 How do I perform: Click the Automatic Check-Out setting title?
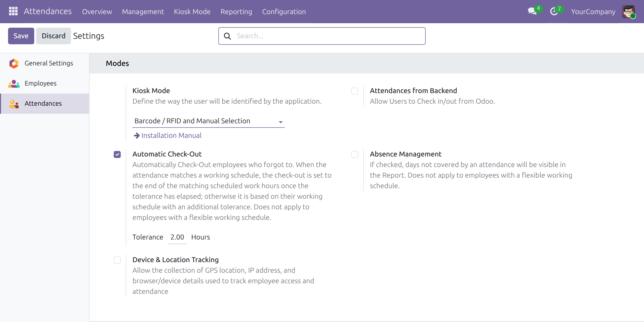pos(167,154)
